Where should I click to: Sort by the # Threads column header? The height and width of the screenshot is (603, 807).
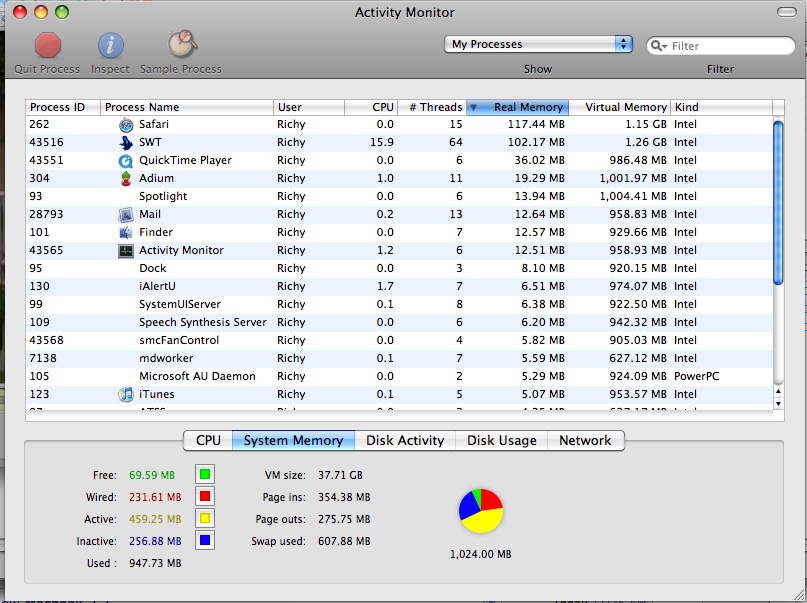[432, 107]
